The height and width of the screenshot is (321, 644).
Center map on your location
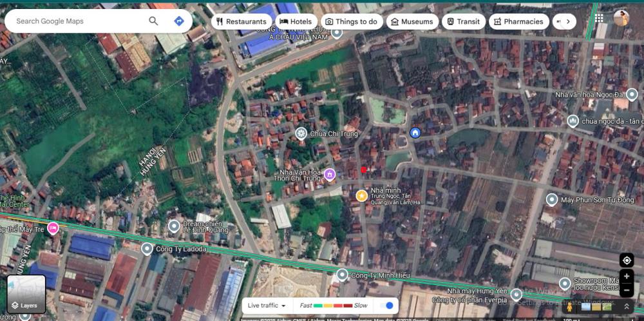pos(627,260)
